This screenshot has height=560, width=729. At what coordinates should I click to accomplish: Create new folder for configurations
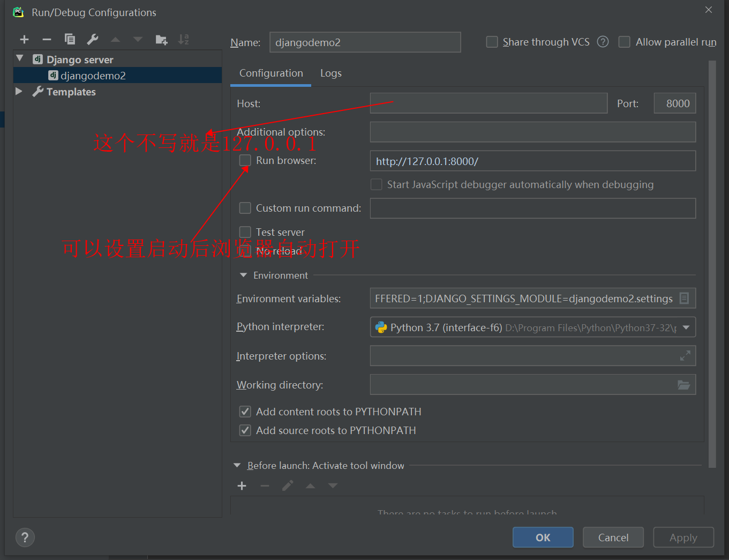click(161, 39)
